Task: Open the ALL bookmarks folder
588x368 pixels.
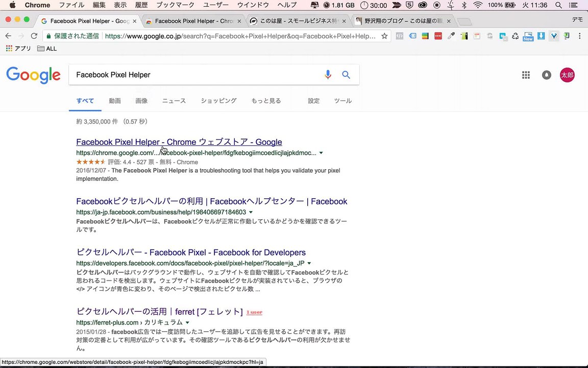Action: point(47,49)
